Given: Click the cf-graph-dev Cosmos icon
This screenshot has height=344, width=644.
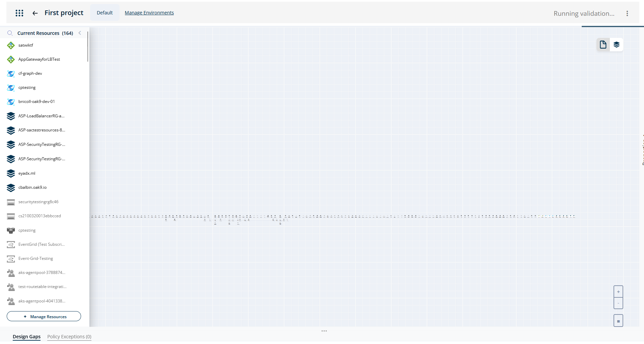Looking at the screenshot, I should [11, 73].
